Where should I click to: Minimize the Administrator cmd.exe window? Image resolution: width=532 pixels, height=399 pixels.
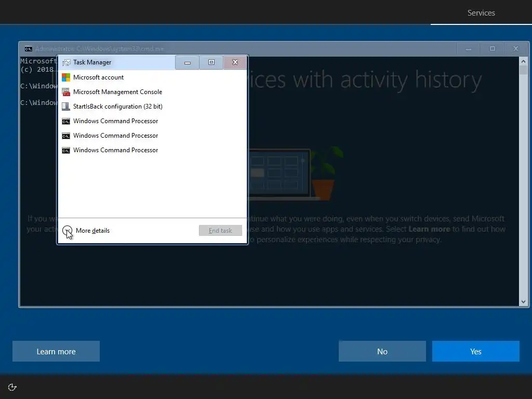point(469,49)
